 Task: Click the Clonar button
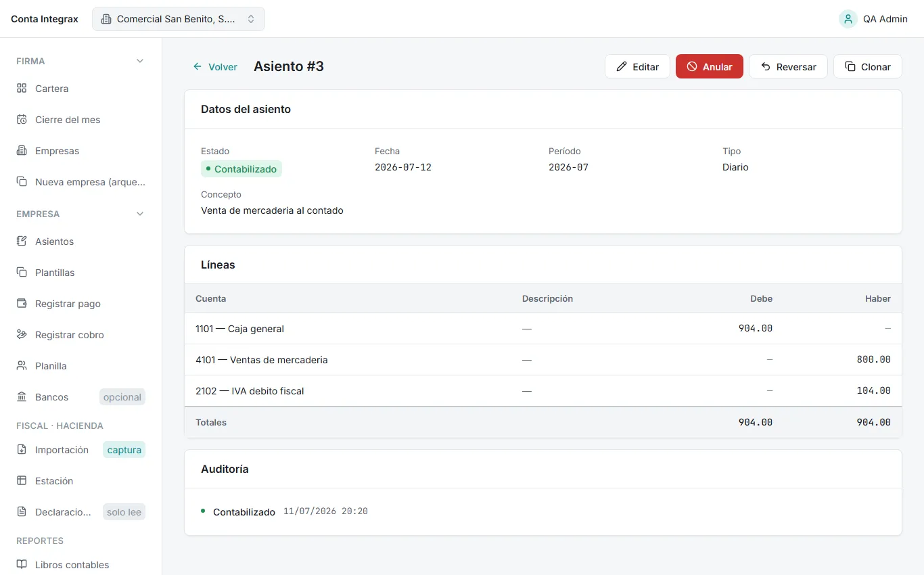868,67
